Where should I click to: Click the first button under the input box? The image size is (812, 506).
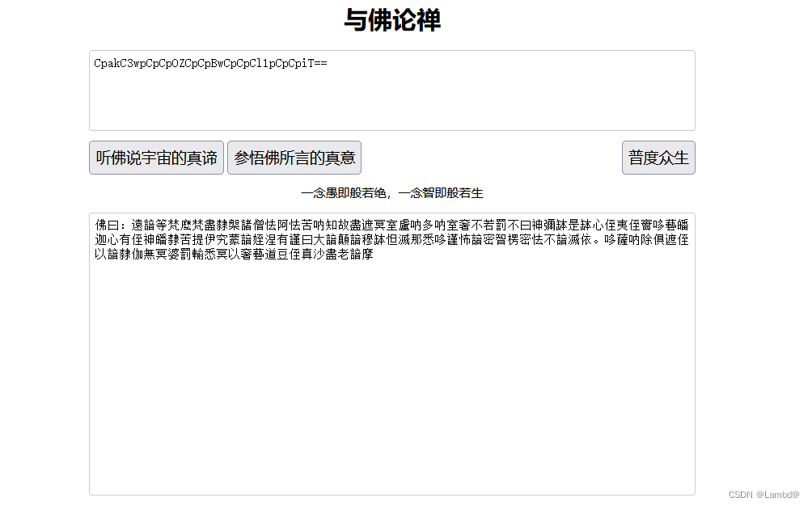pyautogui.click(x=156, y=157)
